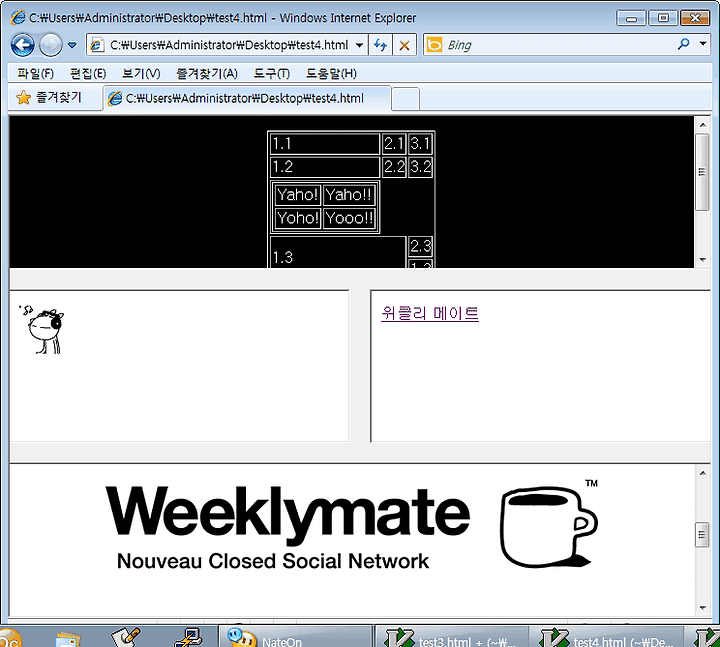
Task: Follow the 위클리 메이트 hyperlink
Action: [x=430, y=313]
